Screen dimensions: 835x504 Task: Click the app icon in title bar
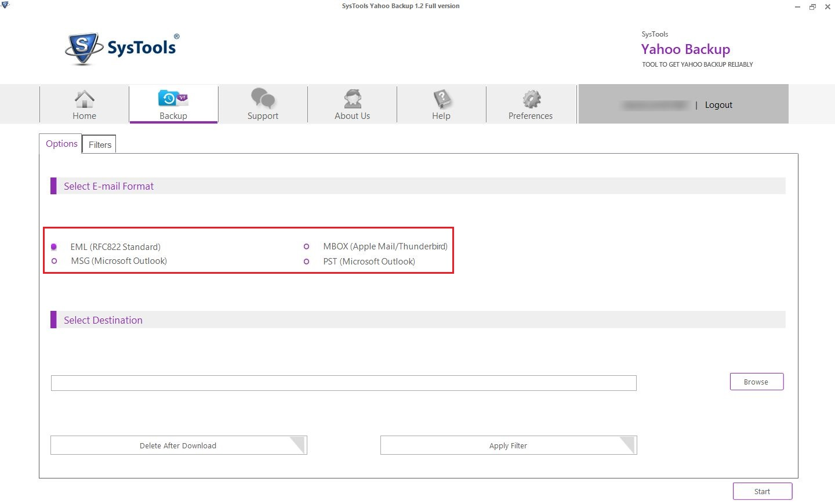pyautogui.click(x=6, y=6)
